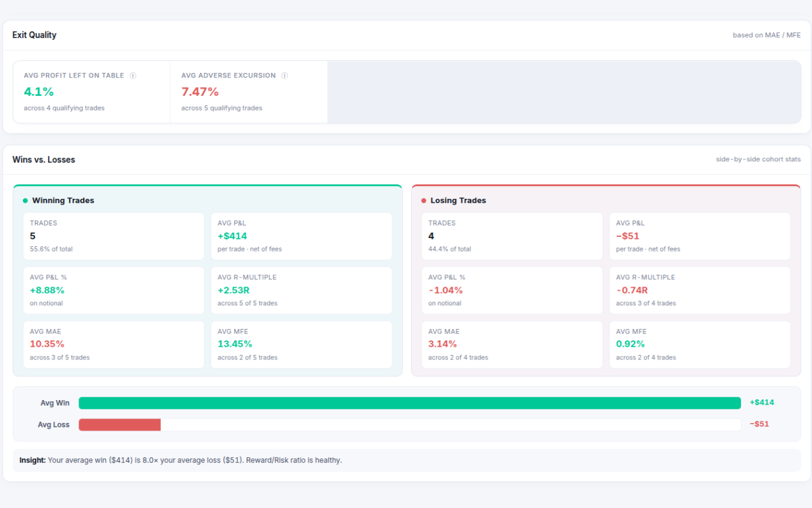Click the 7.47% adverse excursion value
The height and width of the screenshot is (508, 812).
(200, 92)
